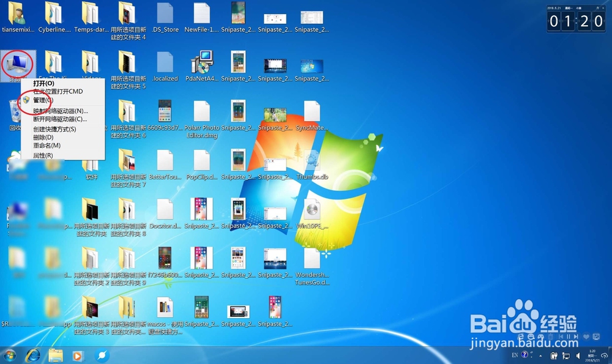
Task: Select the 6609c93d7... image file
Action: pyautogui.click(x=165, y=116)
